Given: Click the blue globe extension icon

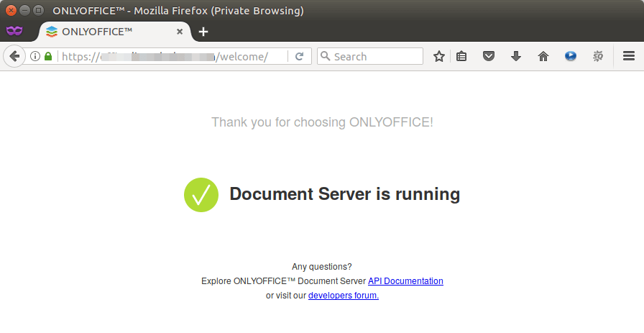Looking at the screenshot, I should click(x=571, y=56).
